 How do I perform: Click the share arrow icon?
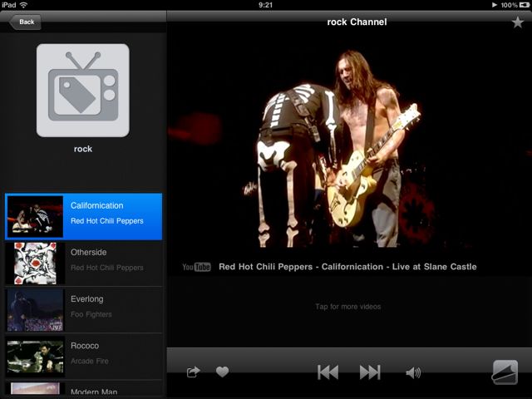point(194,372)
